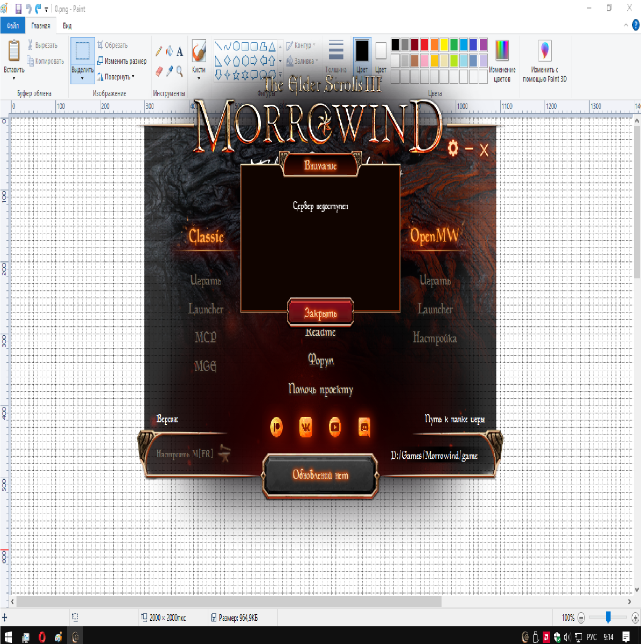Click Помочь проекту link in launcher
Screen dimensions: 644x644
[x=320, y=389]
